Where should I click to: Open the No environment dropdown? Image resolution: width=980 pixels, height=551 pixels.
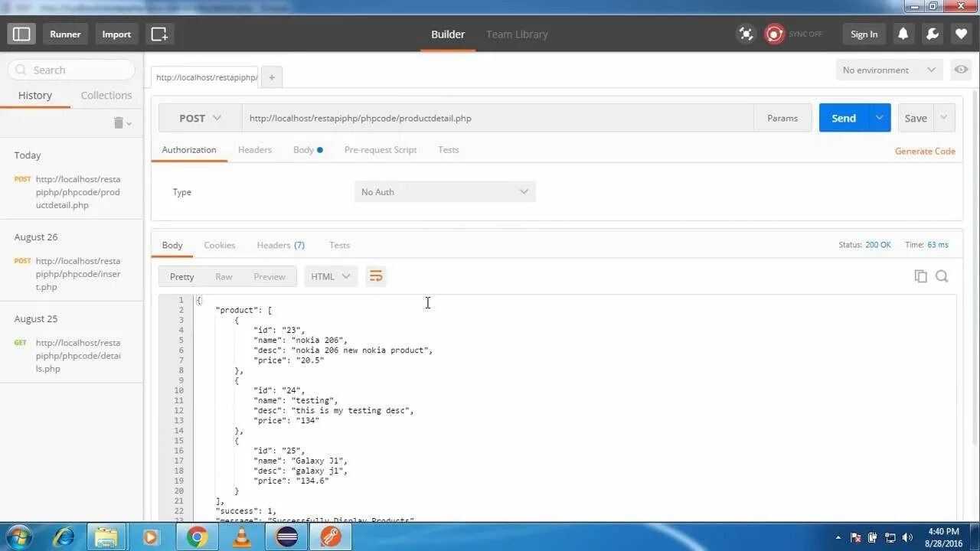pos(889,70)
